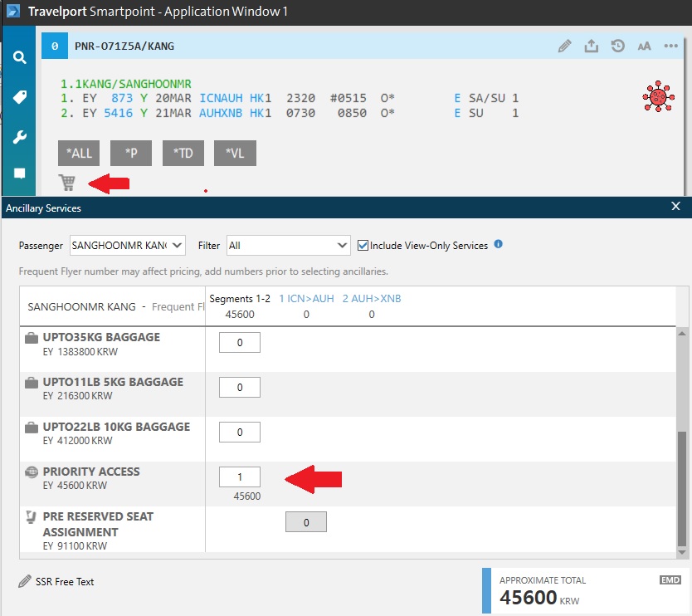Click the SANGHOONMR KANG passenger row header
The height and width of the screenshot is (616, 692).
click(x=112, y=306)
